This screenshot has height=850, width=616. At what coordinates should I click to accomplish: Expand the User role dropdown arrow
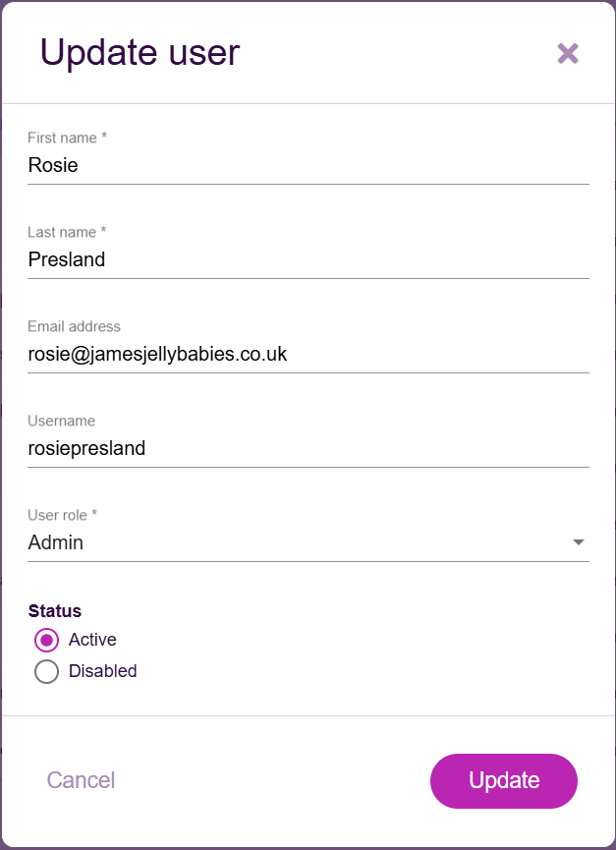(x=579, y=542)
